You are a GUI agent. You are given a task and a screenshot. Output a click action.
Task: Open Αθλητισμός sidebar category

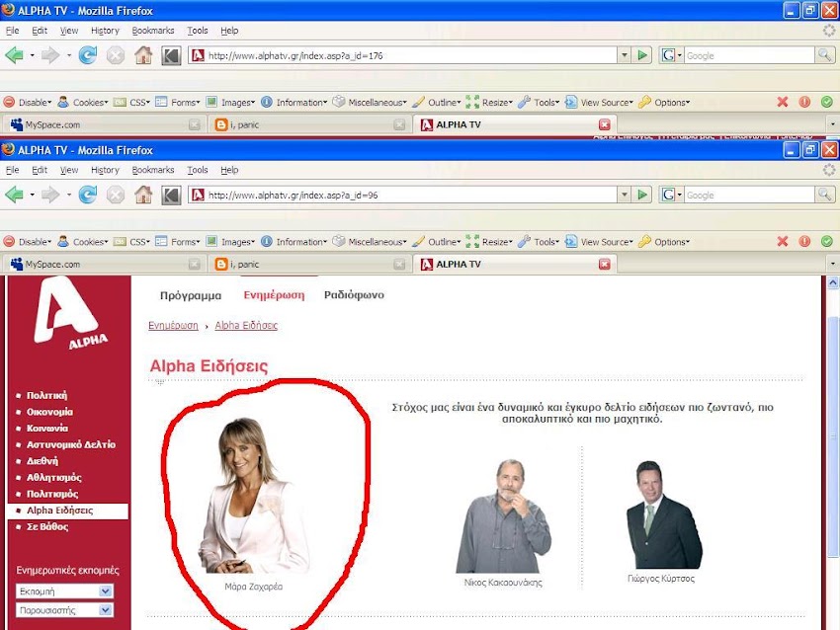(54, 478)
